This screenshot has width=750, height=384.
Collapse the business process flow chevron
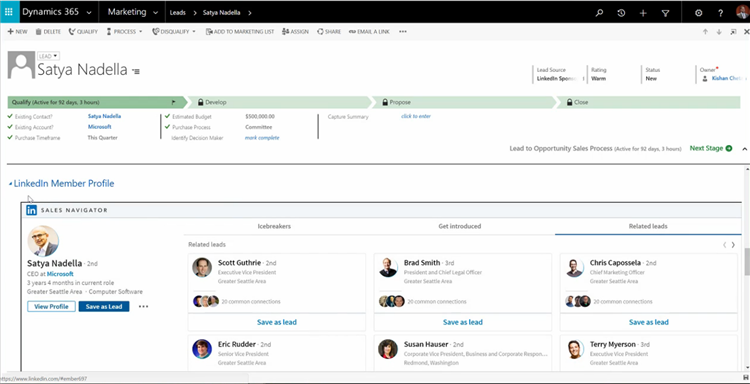point(745,149)
